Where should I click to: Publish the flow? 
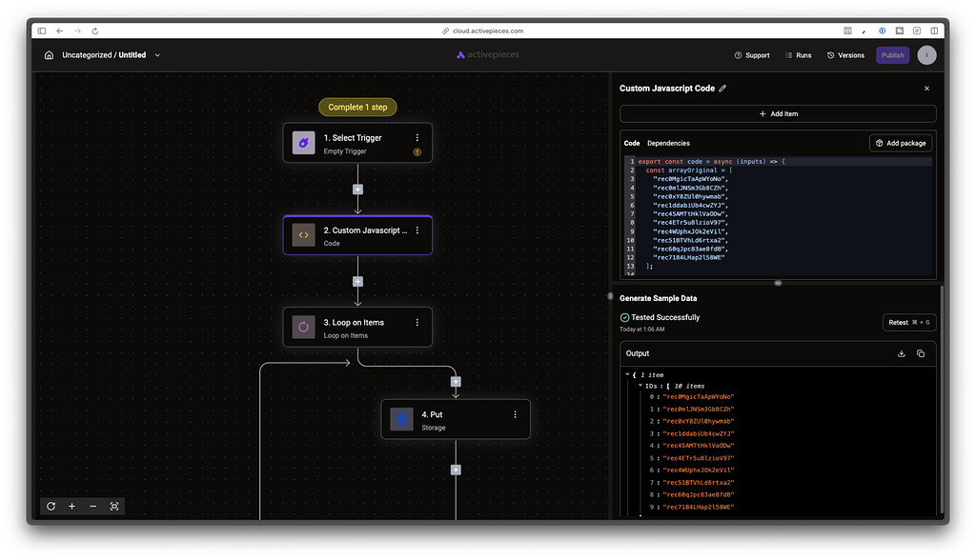(892, 54)
